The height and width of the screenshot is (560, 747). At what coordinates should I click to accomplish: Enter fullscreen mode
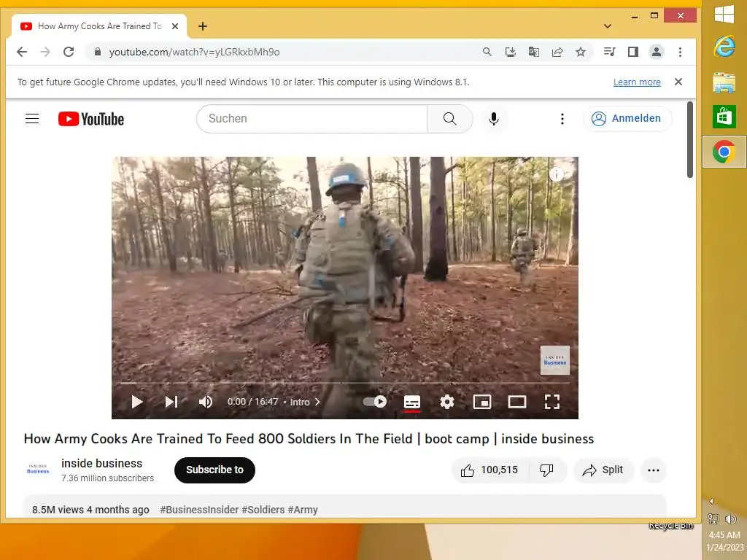[552, 402]
